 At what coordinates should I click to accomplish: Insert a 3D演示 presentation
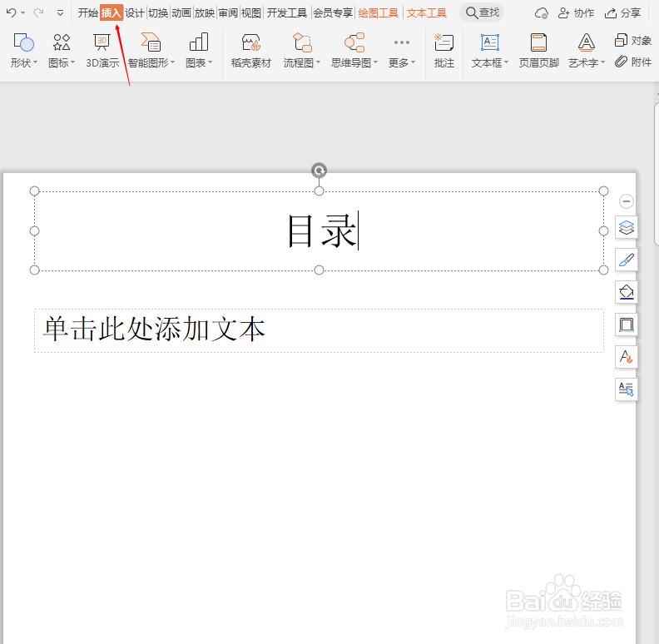tap(102, 51)
